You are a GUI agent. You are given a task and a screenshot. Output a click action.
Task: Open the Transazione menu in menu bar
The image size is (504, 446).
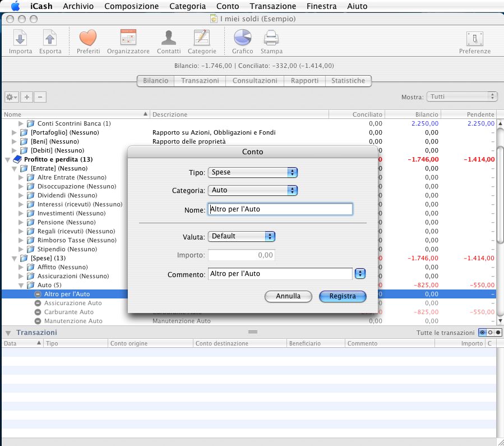[x=272, y=6]
